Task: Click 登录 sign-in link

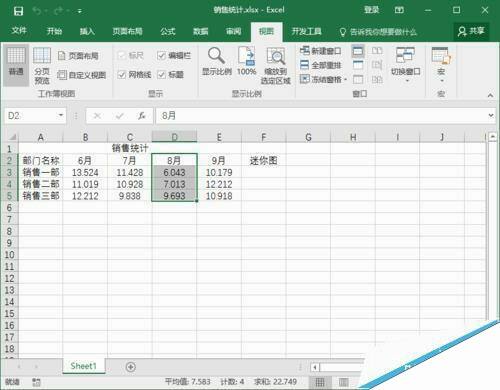Action: (371, 10)
